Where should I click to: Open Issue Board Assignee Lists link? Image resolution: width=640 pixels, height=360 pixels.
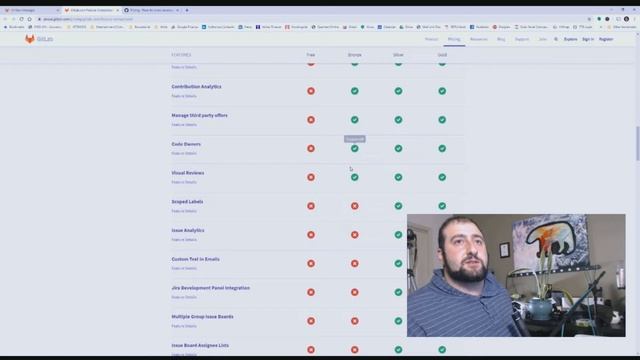[200, 345]
